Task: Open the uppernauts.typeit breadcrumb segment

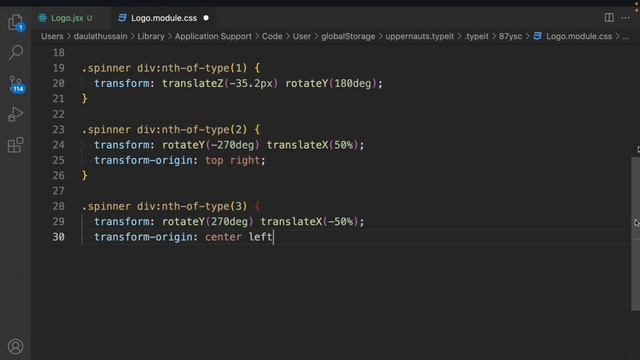Action: [x=420, y=36]
